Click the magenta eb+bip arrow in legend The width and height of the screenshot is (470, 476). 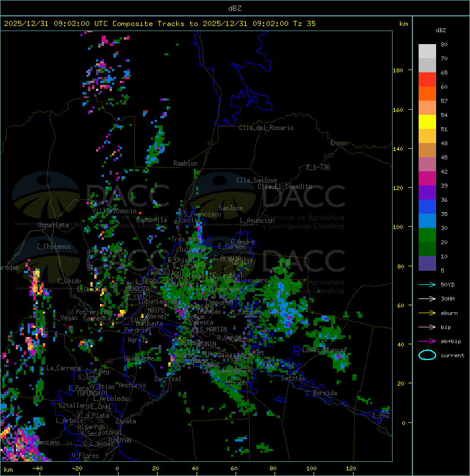pyautogui.click(x=427, y=341)
